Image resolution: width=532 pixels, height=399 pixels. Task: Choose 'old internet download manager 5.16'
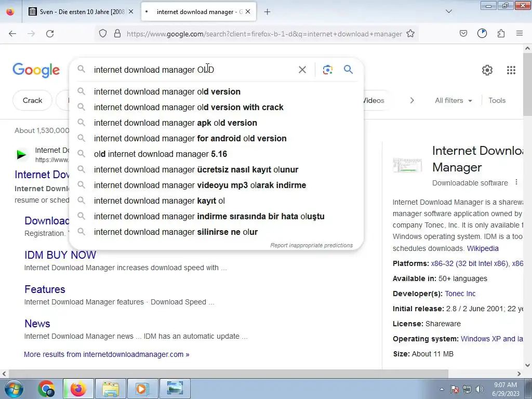tap(217, 154)
